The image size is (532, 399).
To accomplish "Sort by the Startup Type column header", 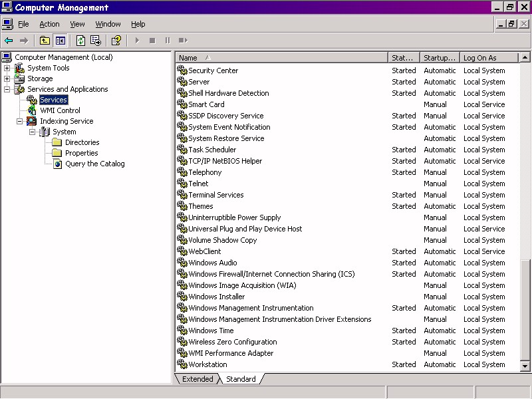I will click(440, 58).
